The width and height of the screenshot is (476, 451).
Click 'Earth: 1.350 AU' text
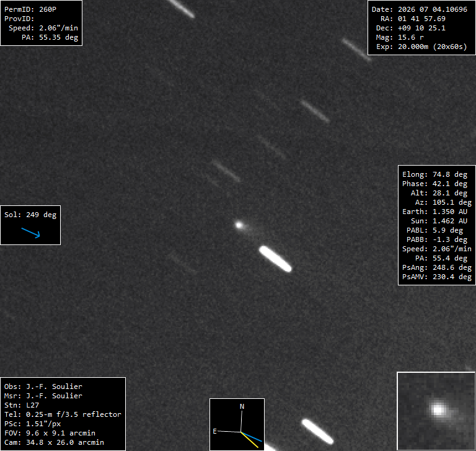434,212
